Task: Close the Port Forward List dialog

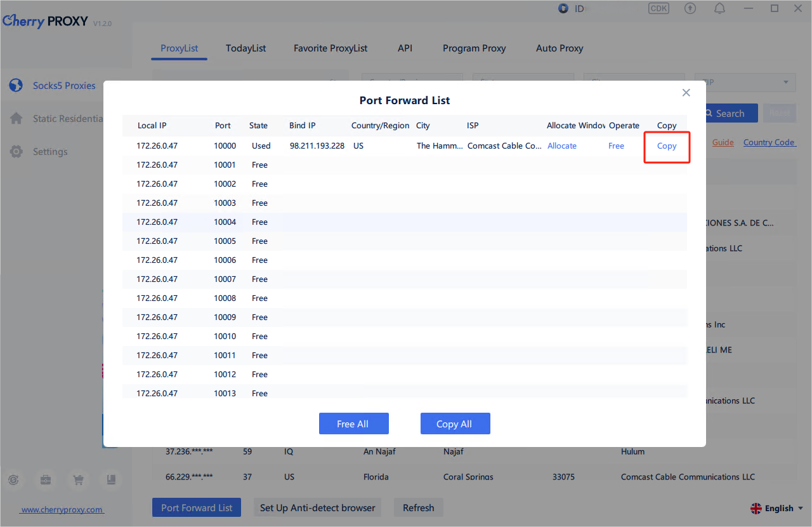Action: tap(686, 93)
